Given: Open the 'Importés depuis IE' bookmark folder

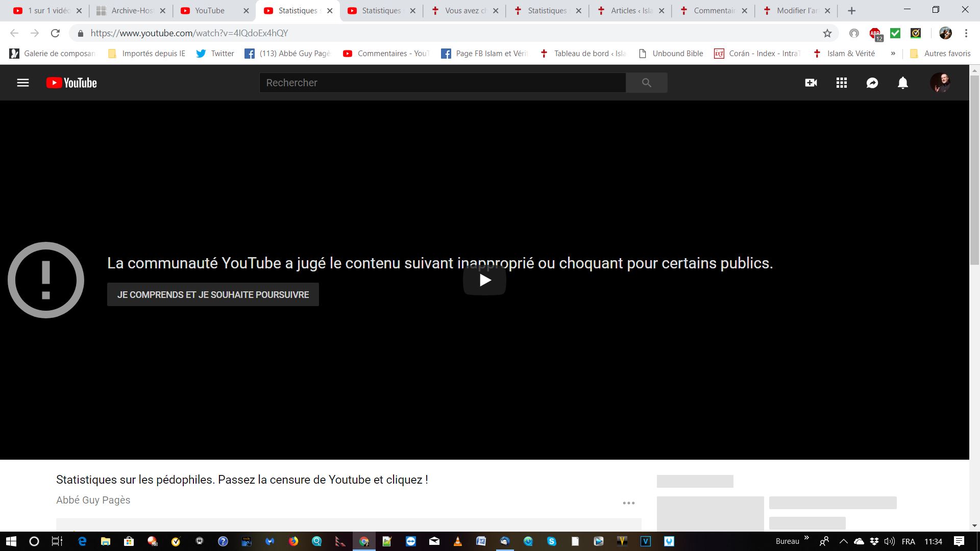Looking at the screenshot, I should coord(147,54).
